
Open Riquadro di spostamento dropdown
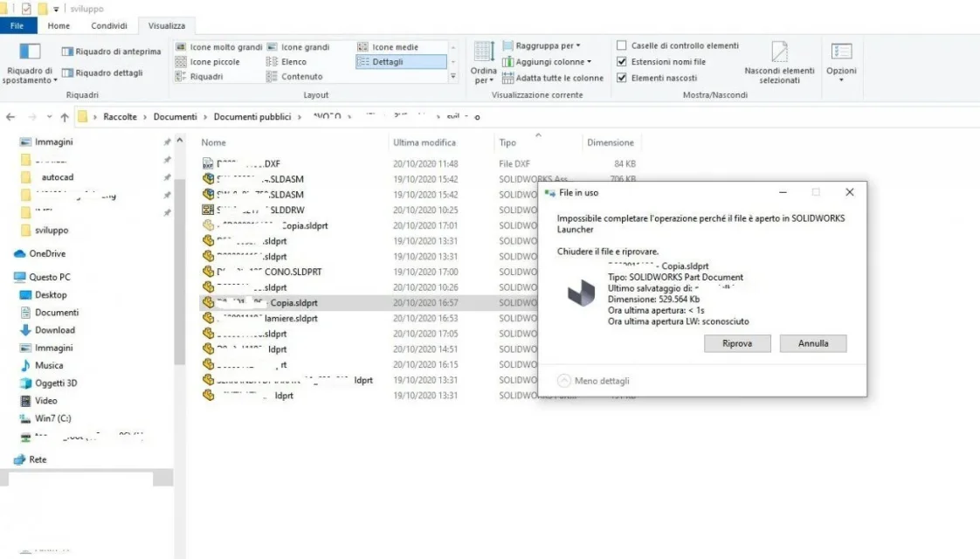[x=30, y=64]
